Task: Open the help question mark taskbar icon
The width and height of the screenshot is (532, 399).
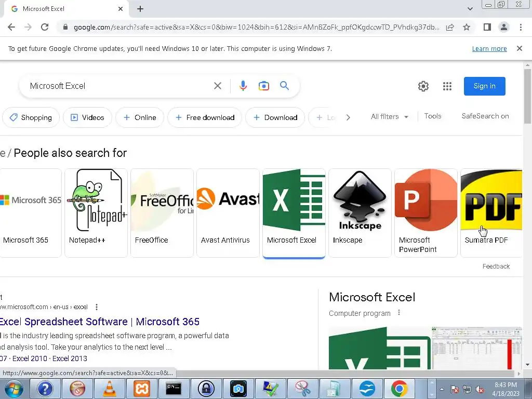Action: click(x=45, y=389)
